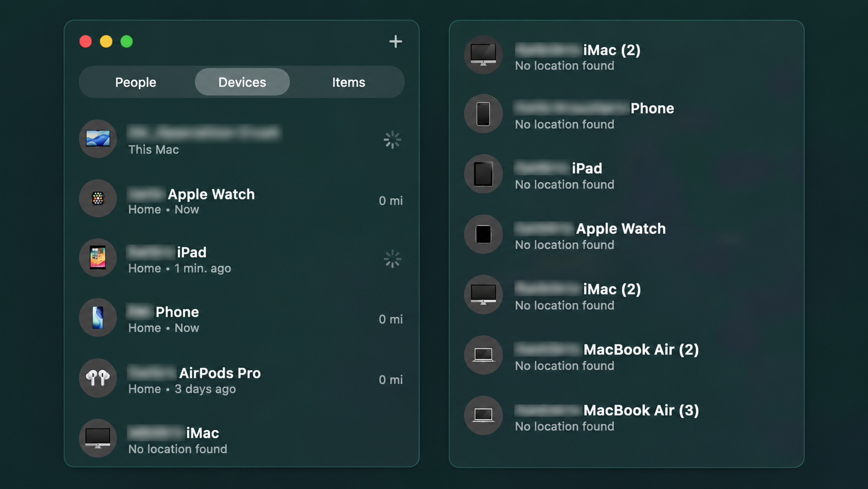
Task: Select the 'AirPods Pro' device name
Action: [220, 373]
